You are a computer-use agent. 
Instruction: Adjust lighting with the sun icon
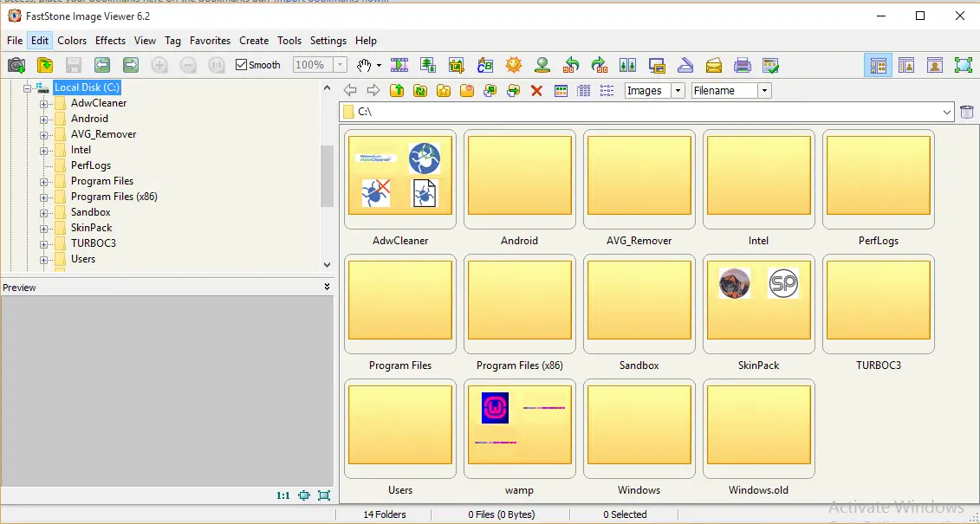[x=513, y=65]
